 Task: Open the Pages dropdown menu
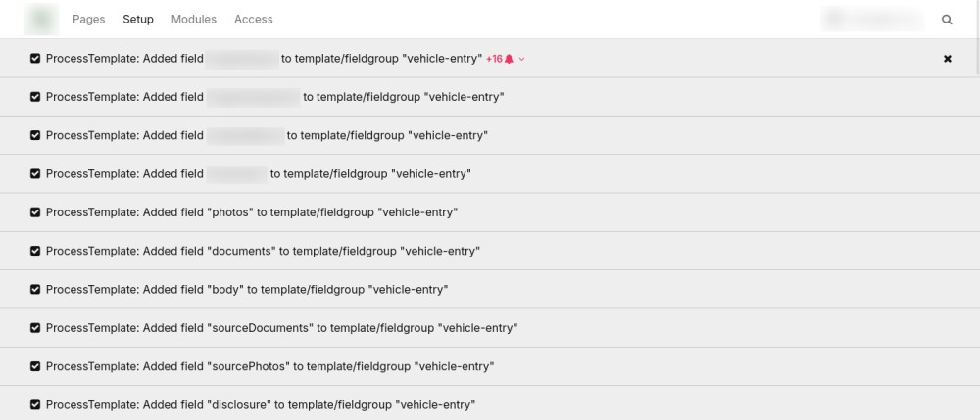[89, 19]
